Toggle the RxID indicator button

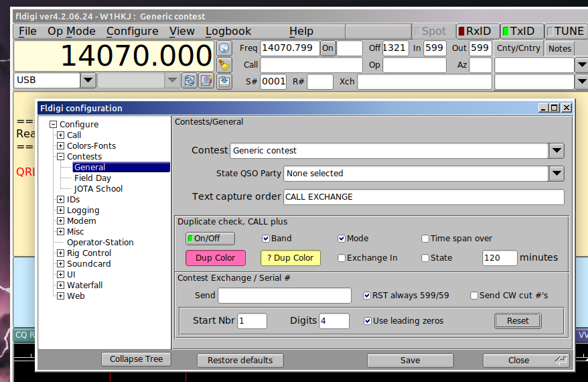click(477, 31)
